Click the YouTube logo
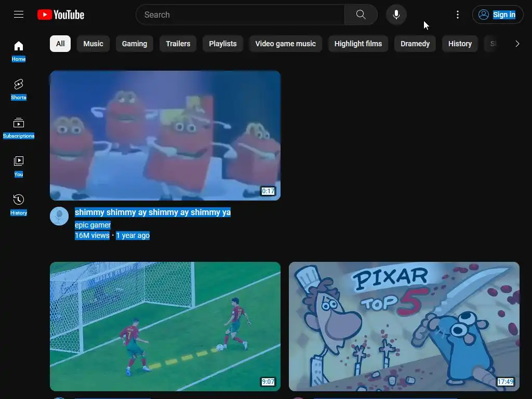This screenshot has width=532, height=399. pos(61,15)
